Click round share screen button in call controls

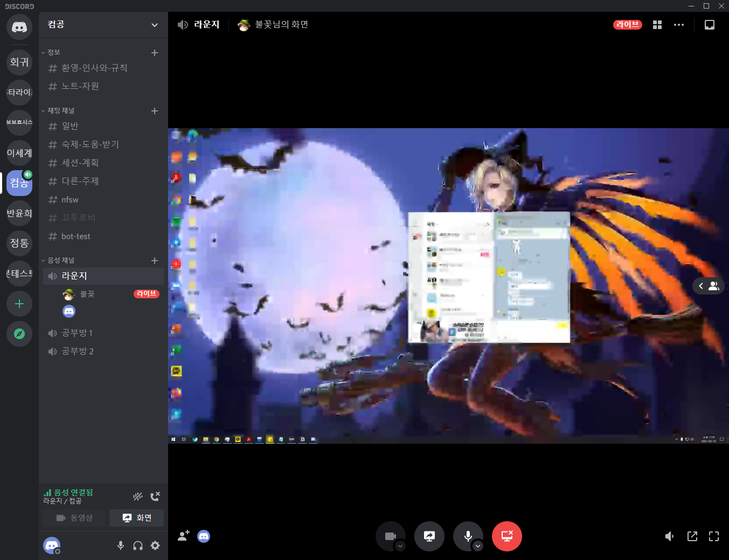click(x=429, y=536)
